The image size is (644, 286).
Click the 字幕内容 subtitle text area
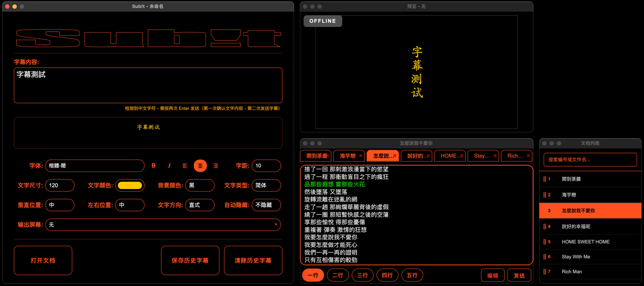(148, 85)
